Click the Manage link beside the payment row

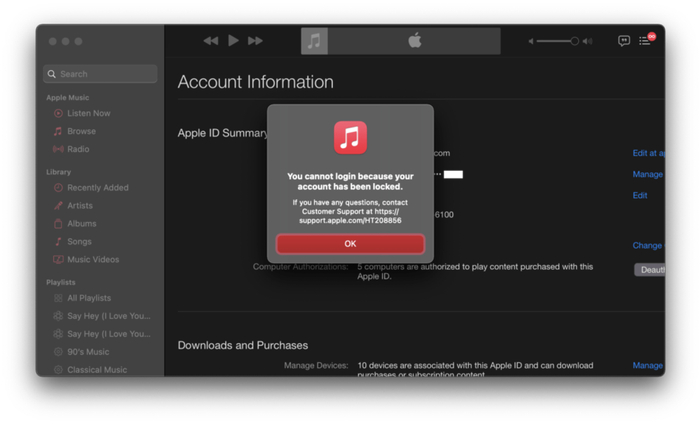(647, 175)
